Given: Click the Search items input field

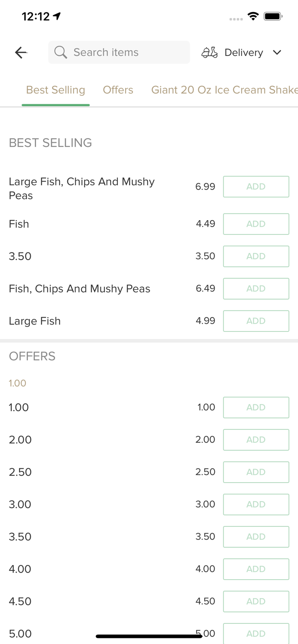Looking at the screenshot, I should pos(119,52).
